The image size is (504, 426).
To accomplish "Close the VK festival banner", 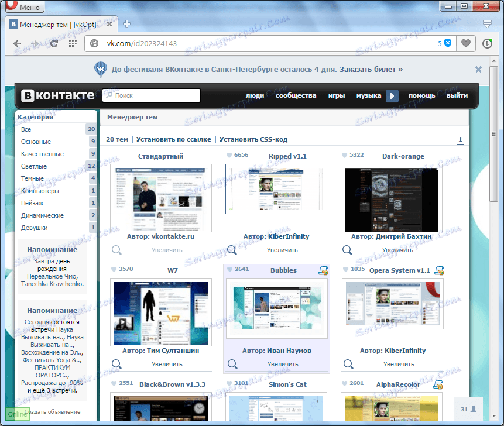I will pyautogui.click(x=479, y=69).
